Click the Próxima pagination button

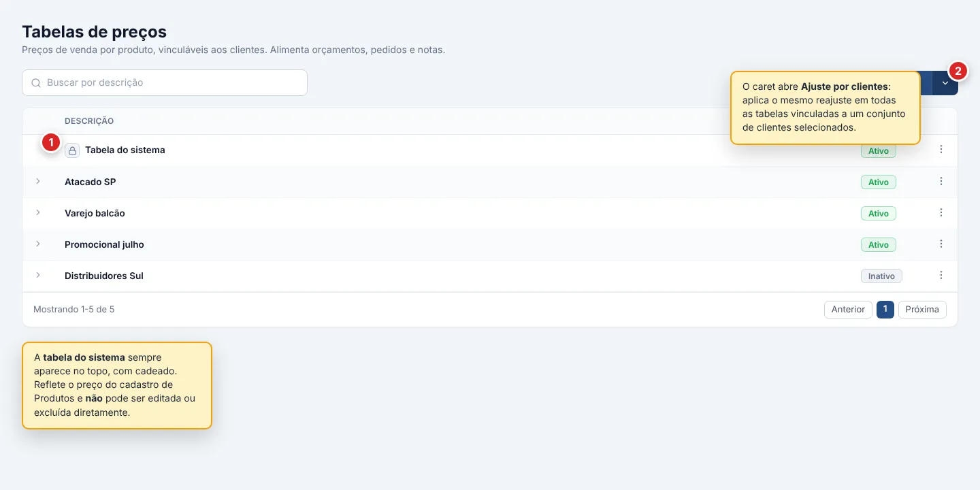click(922, 310)
